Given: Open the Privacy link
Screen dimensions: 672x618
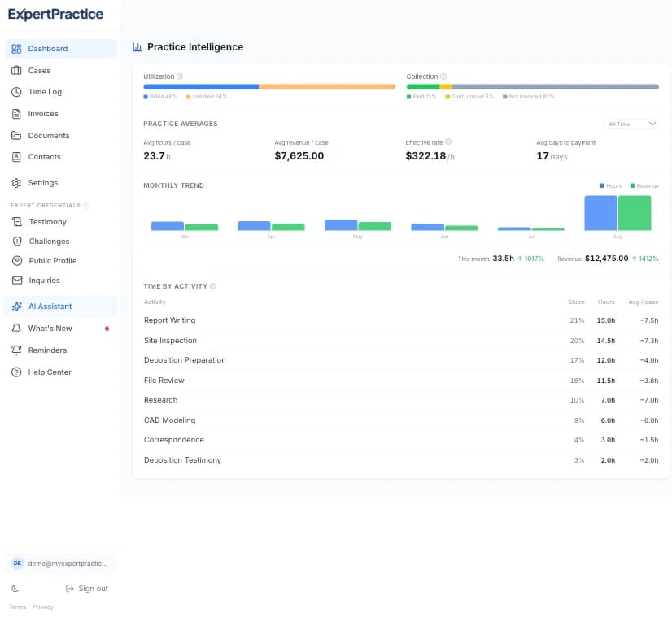Looking at the screenshot, I should (x=43, y=607).
